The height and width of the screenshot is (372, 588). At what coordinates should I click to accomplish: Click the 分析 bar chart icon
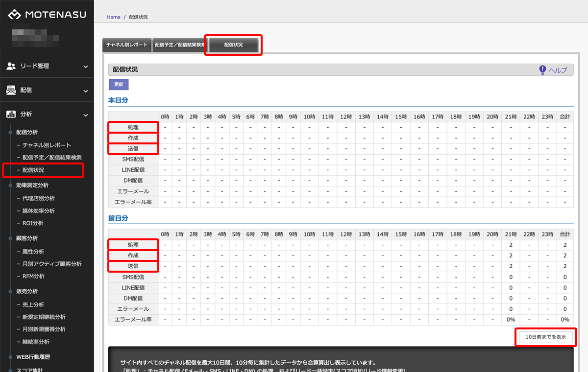11,115
